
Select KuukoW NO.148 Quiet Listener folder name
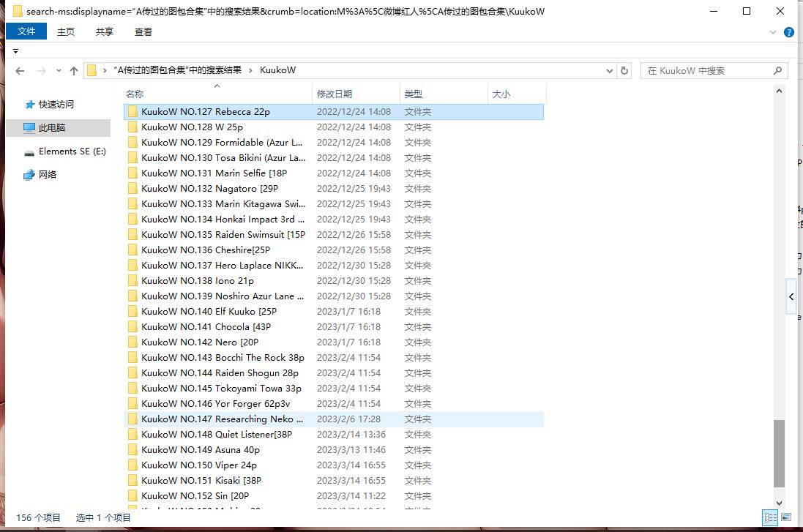[217, 434]
